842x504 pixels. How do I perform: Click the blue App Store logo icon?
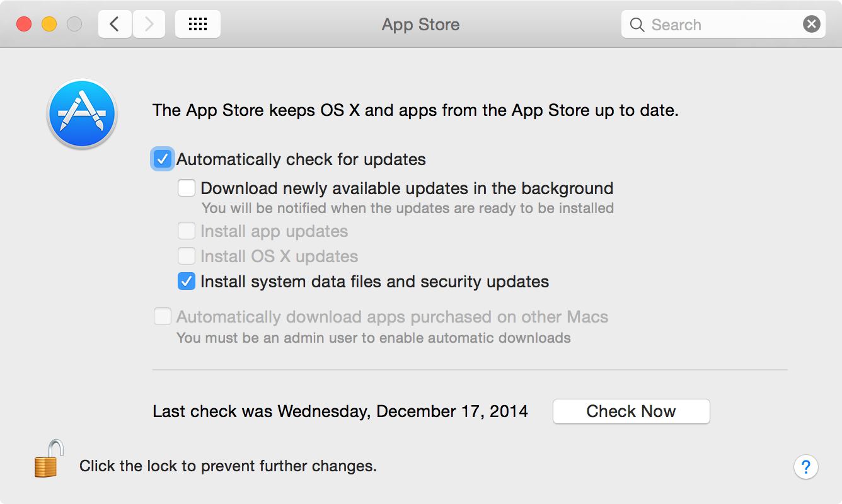(x=82, y=113)
